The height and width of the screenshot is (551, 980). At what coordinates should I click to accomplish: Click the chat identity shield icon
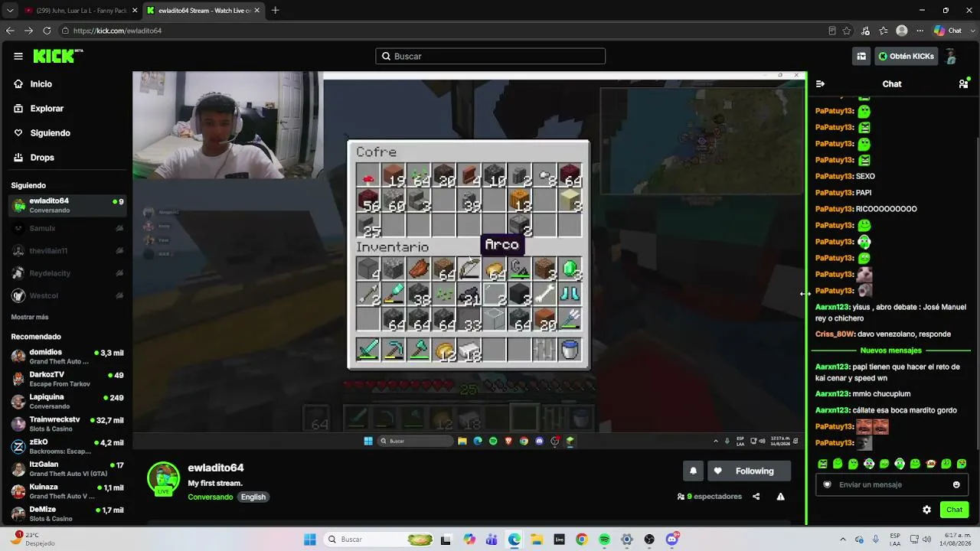[827, 484]
